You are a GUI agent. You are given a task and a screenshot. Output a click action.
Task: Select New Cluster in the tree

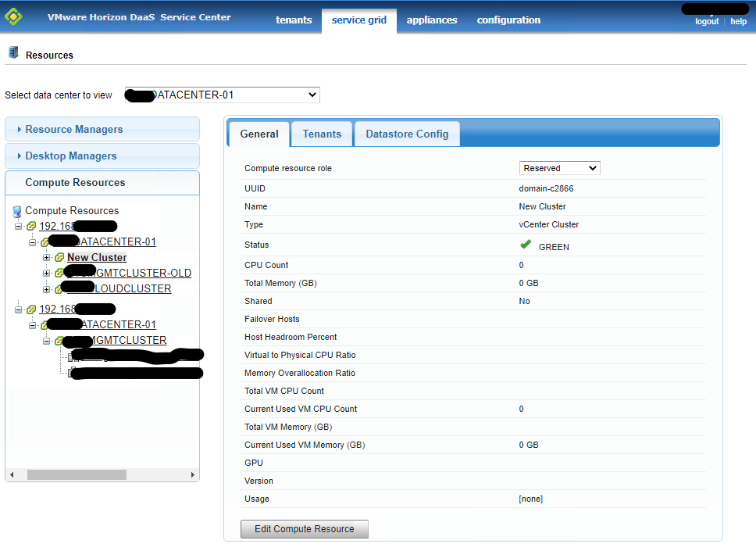point(97,257)
